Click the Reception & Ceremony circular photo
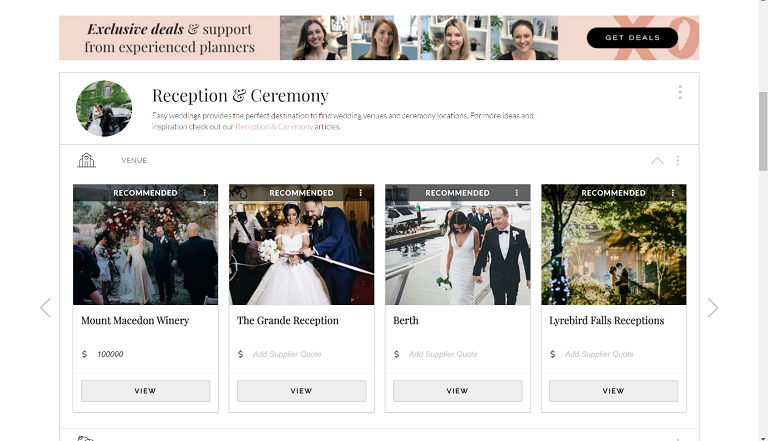 (104, 108)
